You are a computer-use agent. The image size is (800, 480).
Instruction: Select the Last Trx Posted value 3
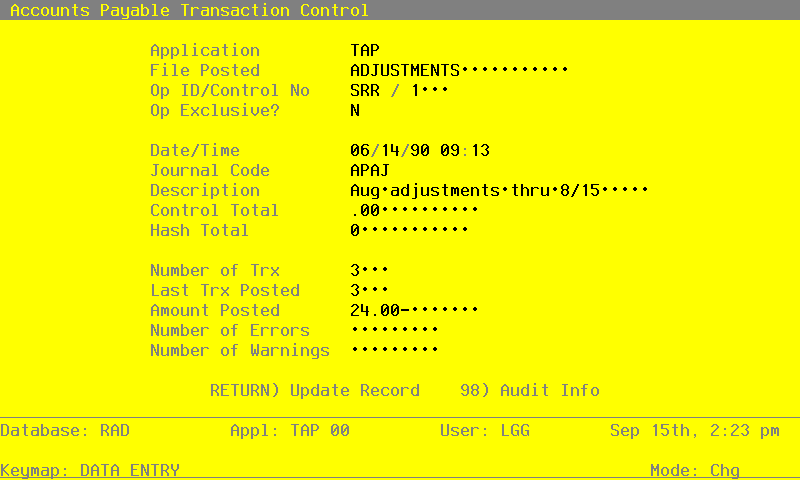tap(369, 290)
